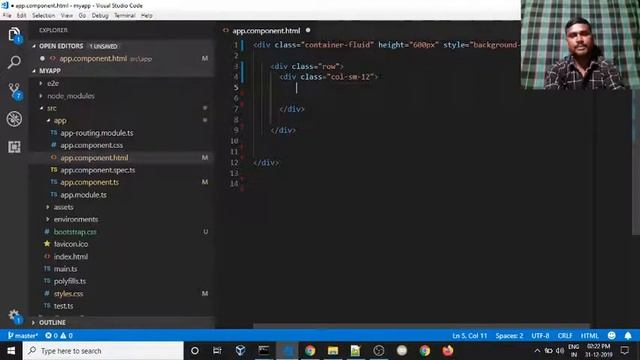Open the volume tray icon
640x360 pixels.
(560, 351)
